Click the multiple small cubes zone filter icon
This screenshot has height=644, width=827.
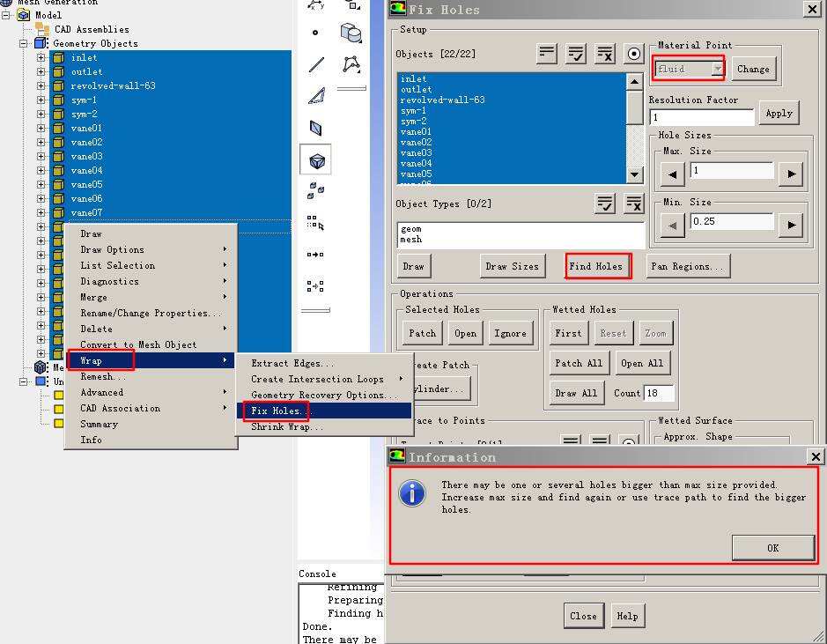click(x=316, y=191)
